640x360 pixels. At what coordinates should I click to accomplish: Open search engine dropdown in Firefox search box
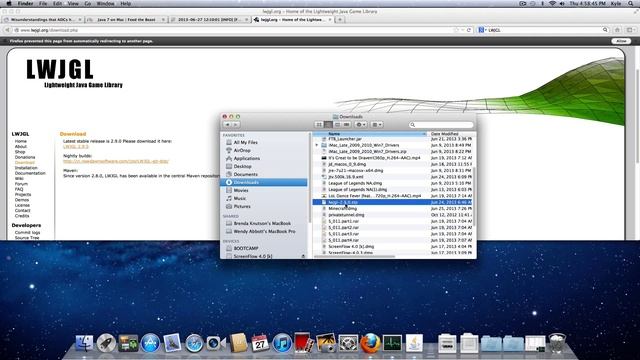[482, 30]
